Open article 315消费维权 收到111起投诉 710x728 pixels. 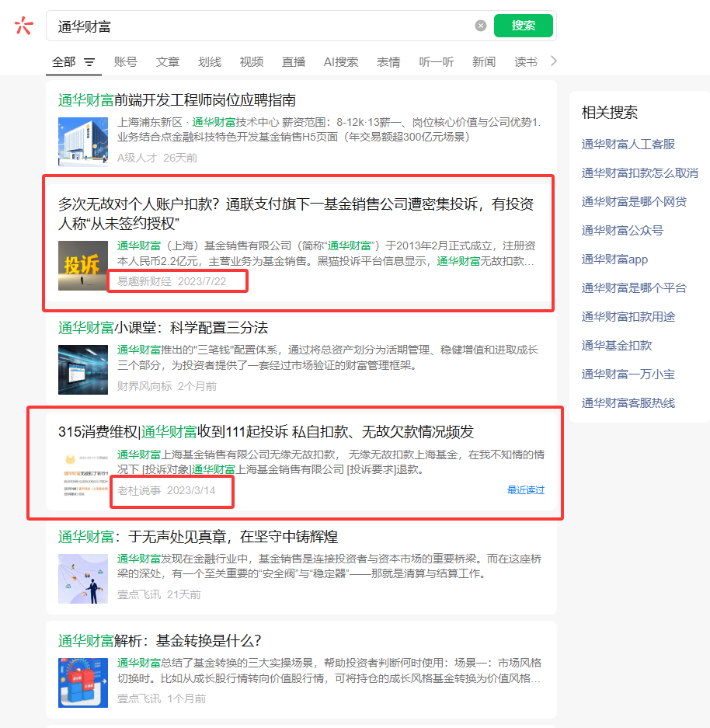[266, 432]
